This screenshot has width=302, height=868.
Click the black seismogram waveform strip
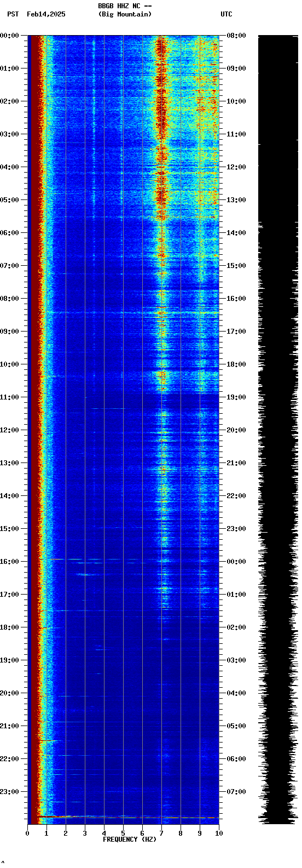click(x=278, y=430)
